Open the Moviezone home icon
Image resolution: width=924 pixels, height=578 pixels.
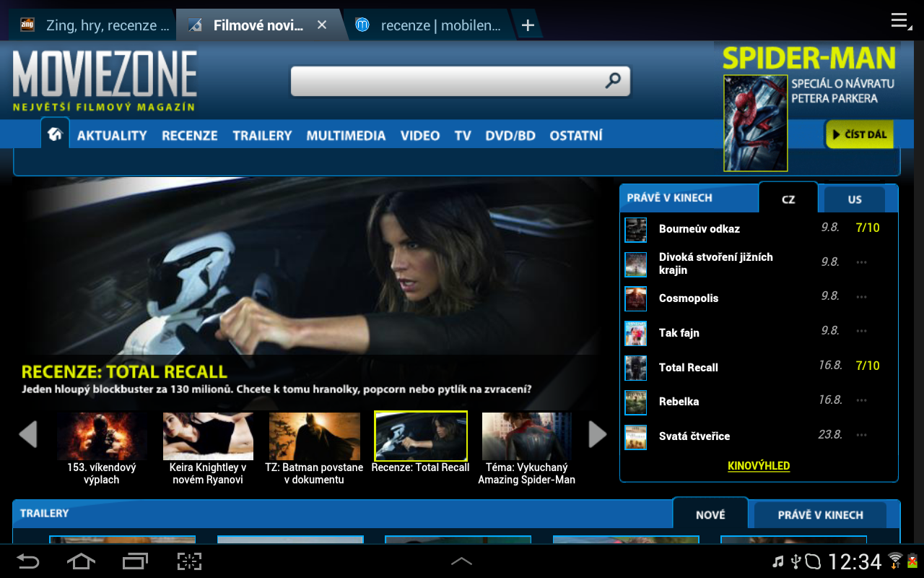tap(55, 134)
